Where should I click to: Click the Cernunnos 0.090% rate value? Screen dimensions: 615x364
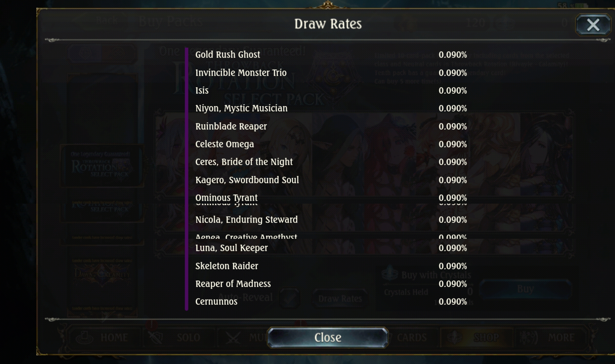(x=453, y=302)
